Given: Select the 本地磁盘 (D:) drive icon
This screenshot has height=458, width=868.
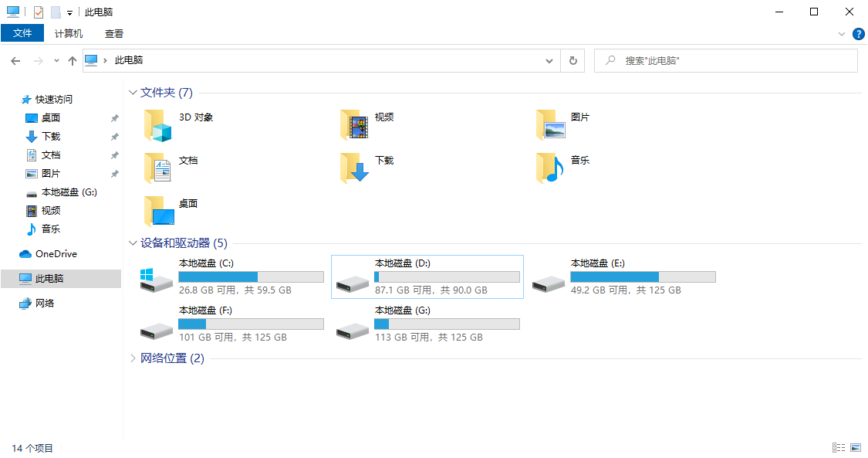Looking at the screenshot, I should coord(352,283).
